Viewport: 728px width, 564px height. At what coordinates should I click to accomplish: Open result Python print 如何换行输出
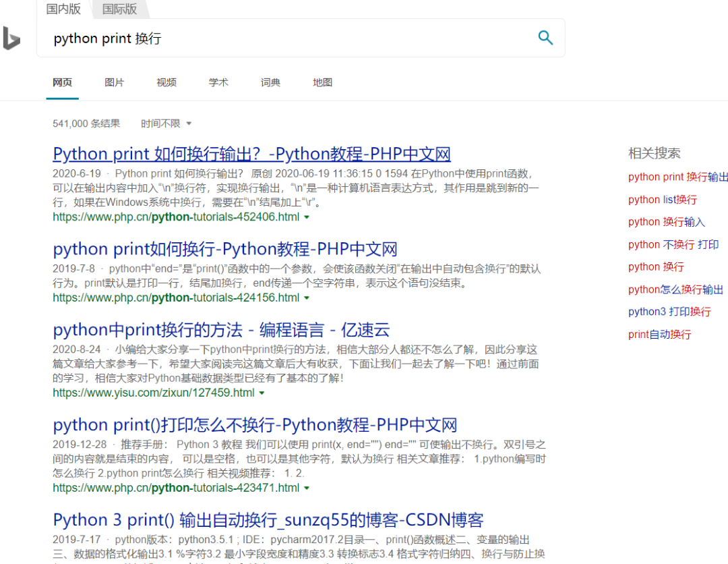(251, 154)
